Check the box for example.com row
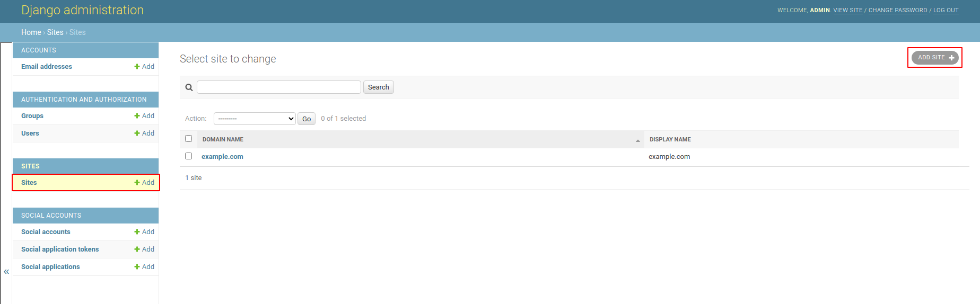Viewport: 980px width, 304px height. pyautogui.click(x=188, y=156)
